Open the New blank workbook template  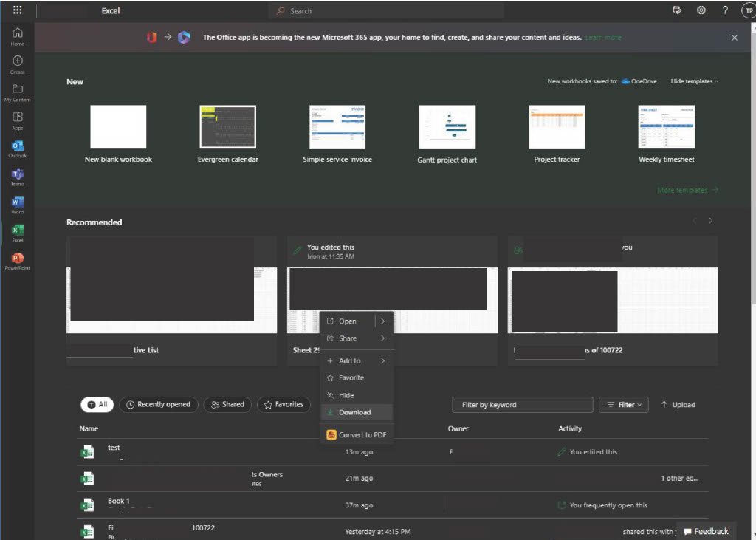click(118, 134)
